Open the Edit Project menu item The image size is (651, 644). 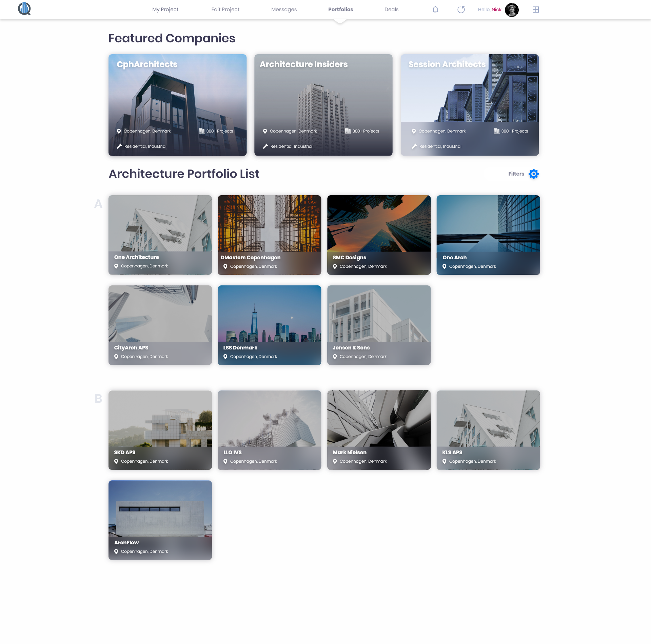(x=225, y=9)
